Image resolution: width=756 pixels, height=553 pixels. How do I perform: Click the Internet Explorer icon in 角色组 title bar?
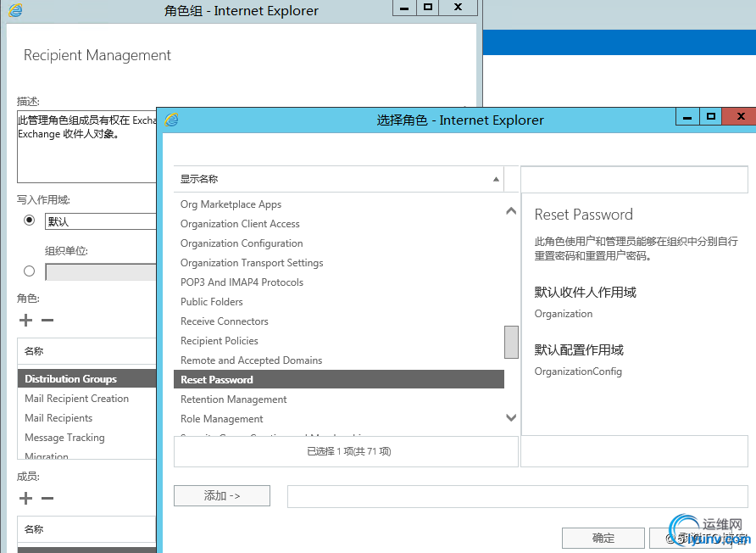coord(15,10)
